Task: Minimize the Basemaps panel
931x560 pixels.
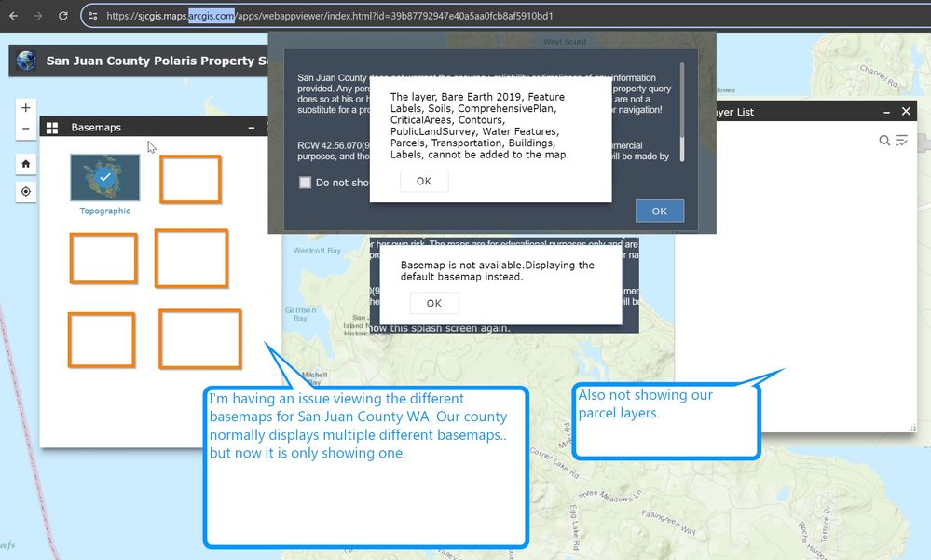Action: point(252,127)
